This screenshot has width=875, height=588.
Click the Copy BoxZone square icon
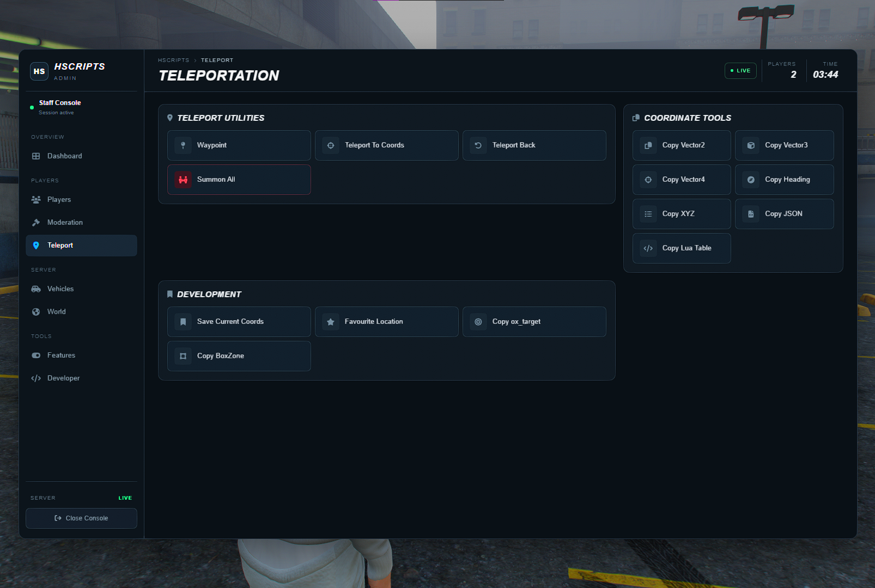pyautogui.click(x=183, y=356)
